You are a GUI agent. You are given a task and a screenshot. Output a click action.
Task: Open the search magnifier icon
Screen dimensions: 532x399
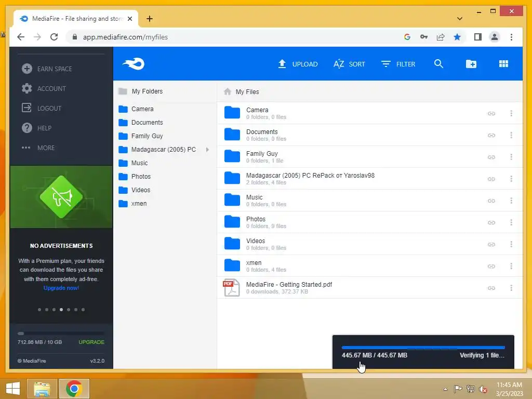pos(438,64)
